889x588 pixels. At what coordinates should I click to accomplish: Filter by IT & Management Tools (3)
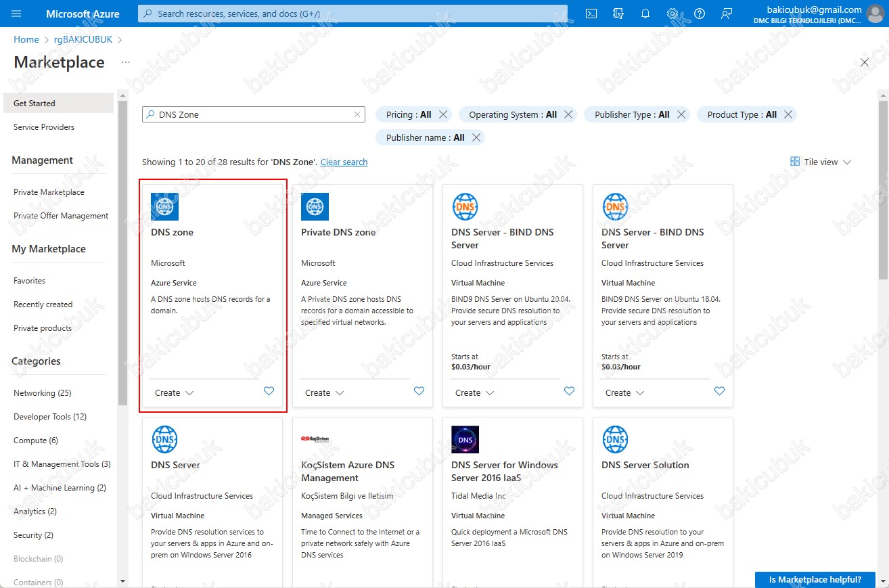click(x=62, y=464)
